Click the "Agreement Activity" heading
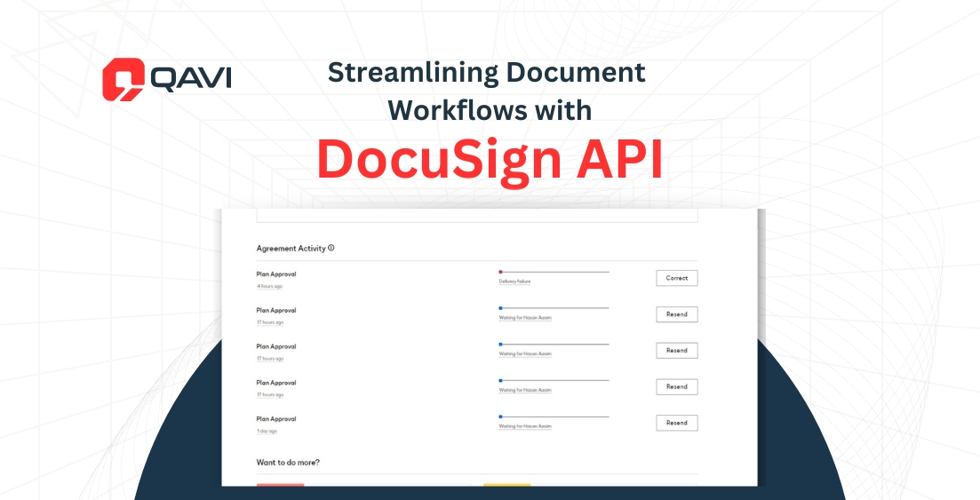 (291, 248)
